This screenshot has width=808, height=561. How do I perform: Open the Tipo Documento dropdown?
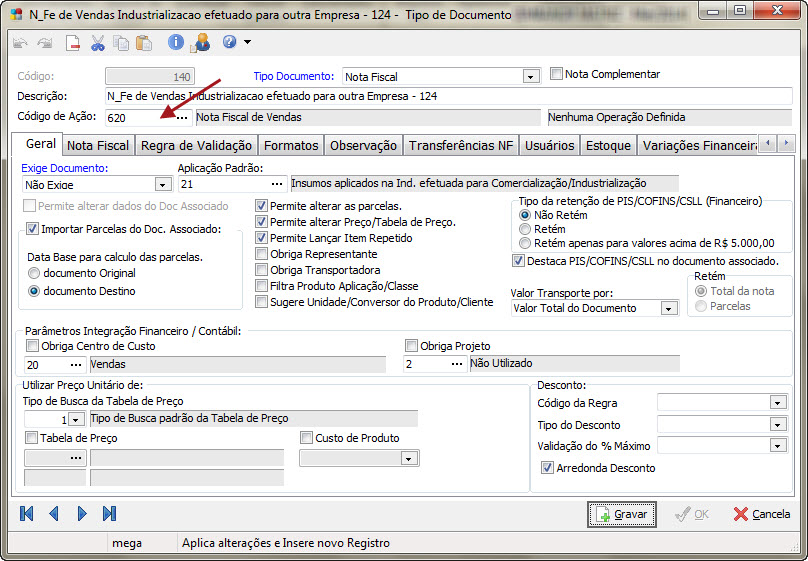530,77
